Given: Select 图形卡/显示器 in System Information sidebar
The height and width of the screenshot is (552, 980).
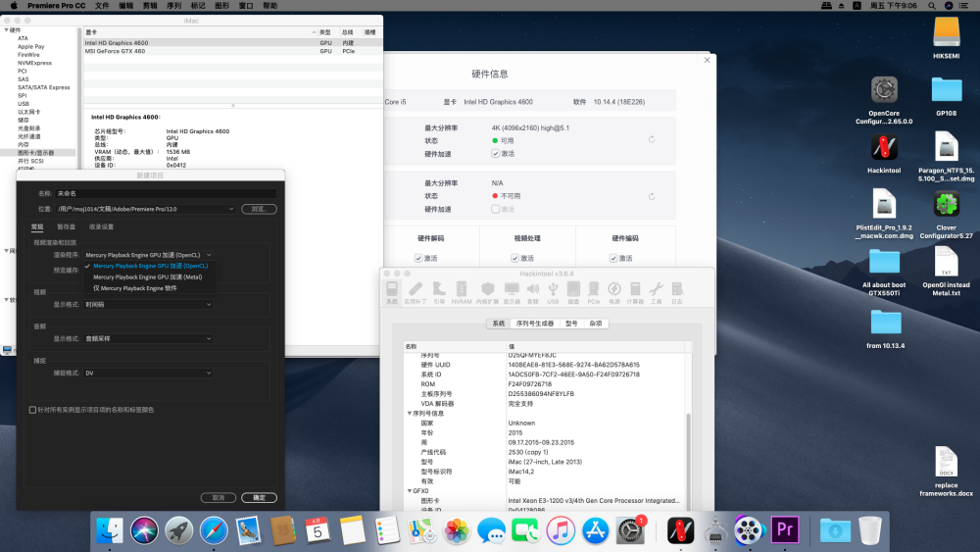Looking at the screenshot, I should pos(38,153).
